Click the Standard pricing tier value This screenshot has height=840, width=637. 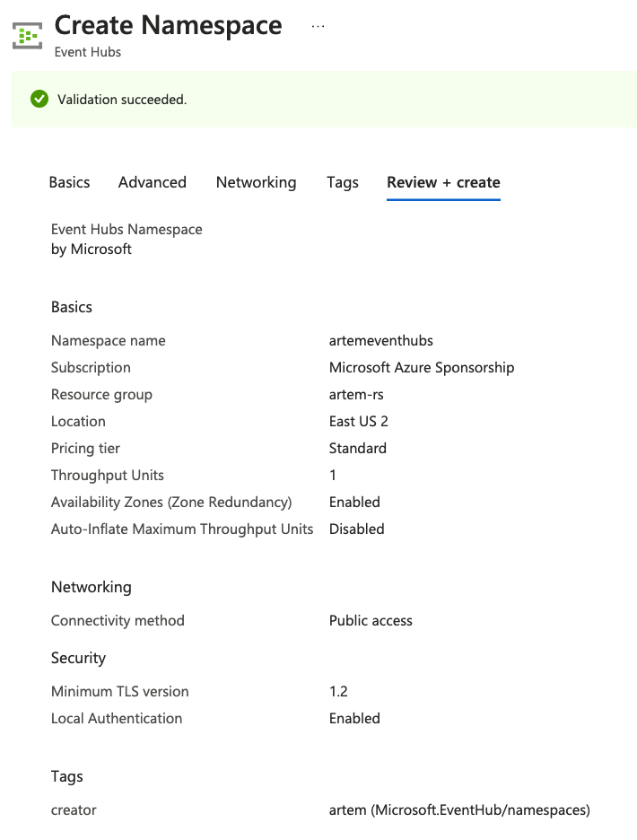[358, 449]
